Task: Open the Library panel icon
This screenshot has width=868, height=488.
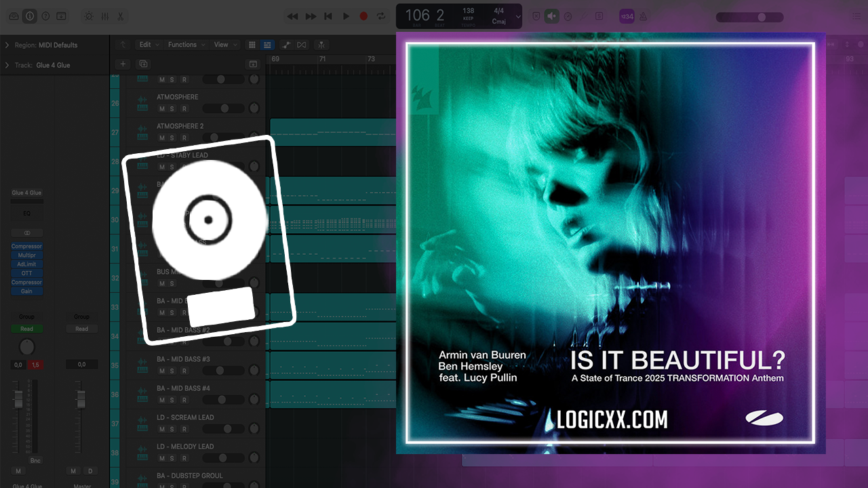Action: [14, 16]
